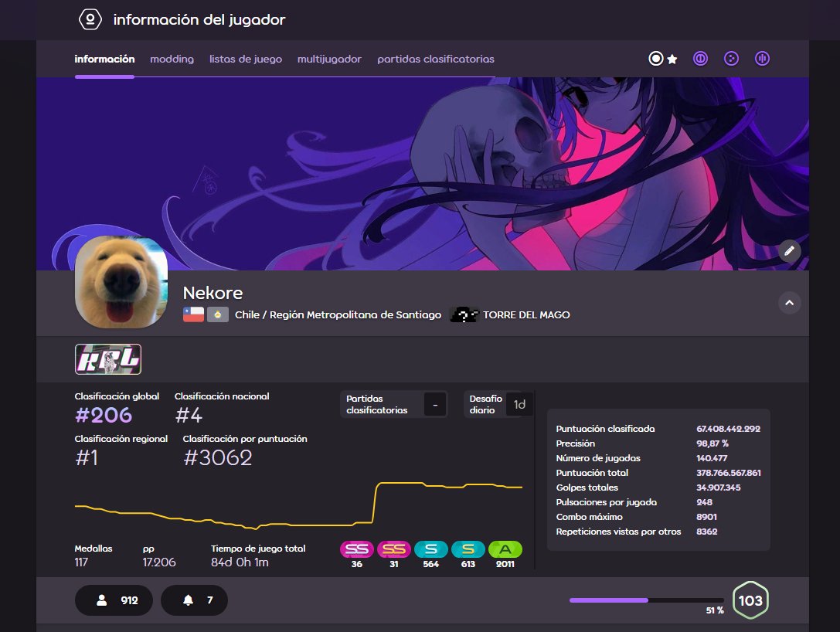Click the Puntuación clasificada value 67.408.442.292
This screenshot has height=632, width=840.
point(728,429)
